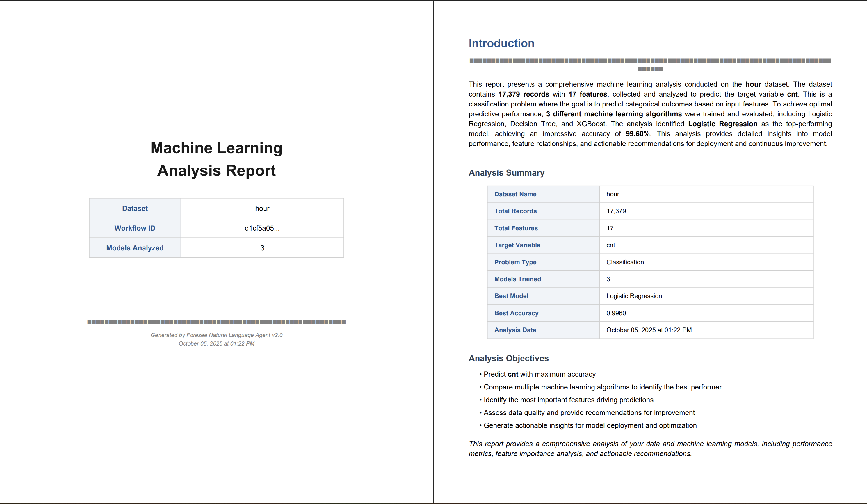867x504 pixels.
Task: Click the Models Trained row label
Action: pos(517,279)
